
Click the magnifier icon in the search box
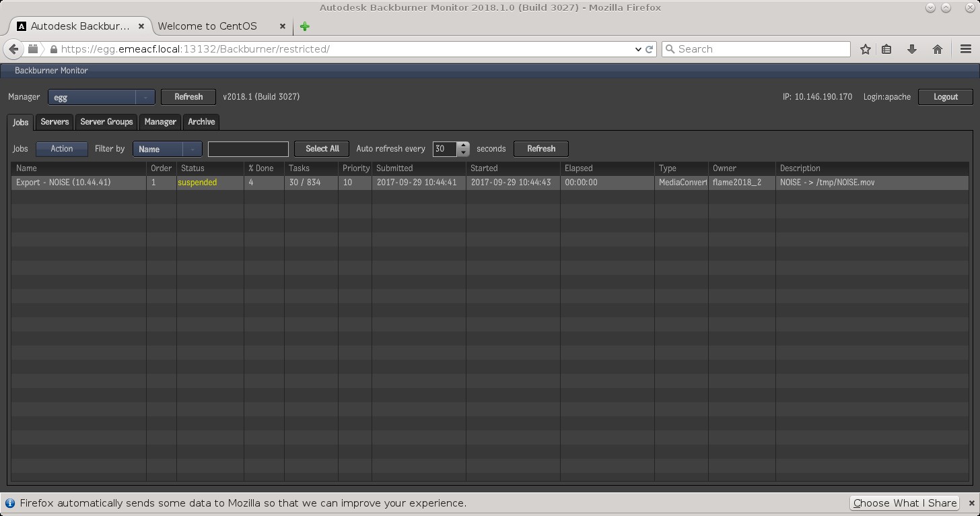pyautogui.click(x=670, y=49)
